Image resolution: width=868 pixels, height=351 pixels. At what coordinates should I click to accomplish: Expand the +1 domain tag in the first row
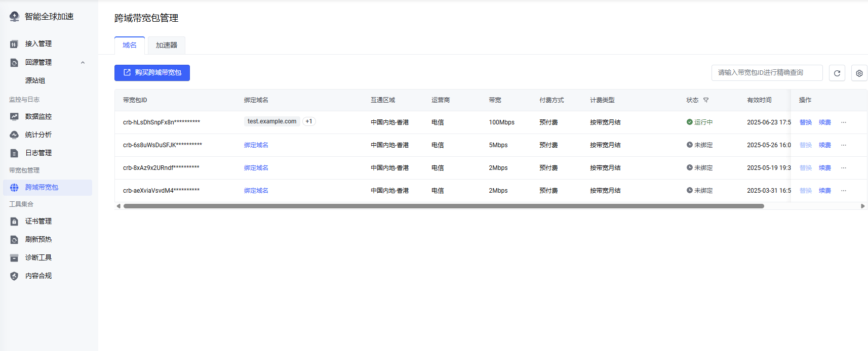(x=309, y=121)
